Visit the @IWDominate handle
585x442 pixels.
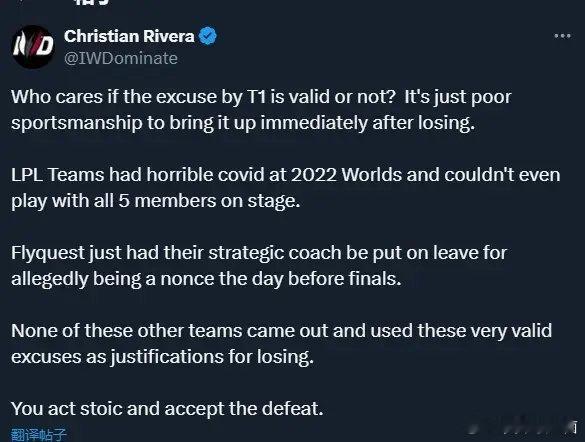pyautogui.click(x=121, y=58)
